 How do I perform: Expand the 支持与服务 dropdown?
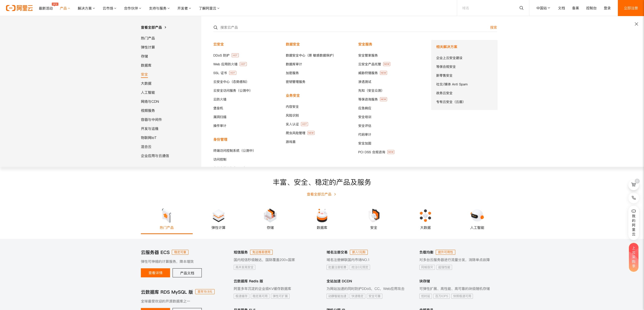tap(159, 8)
